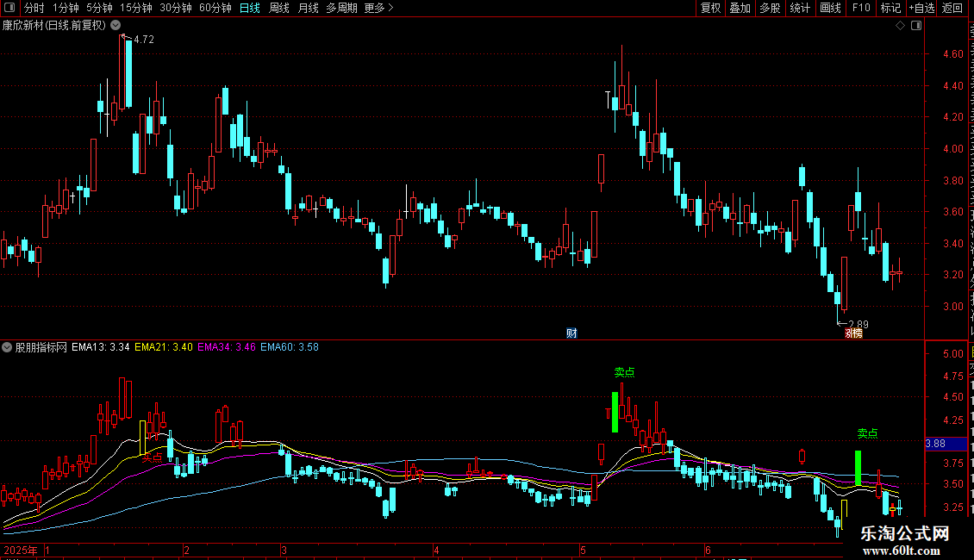Click the 股朋指标网 indicator name
The width and height of the screenshot is (974, 560).
pyautogui.click(x=41, y=347)
